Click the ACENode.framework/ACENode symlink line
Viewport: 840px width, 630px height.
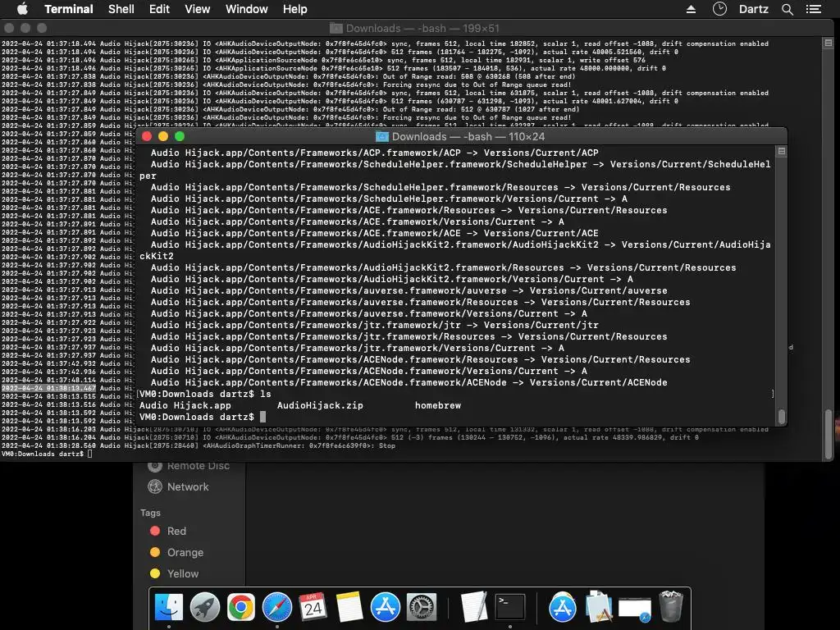(x=409, y=382)
